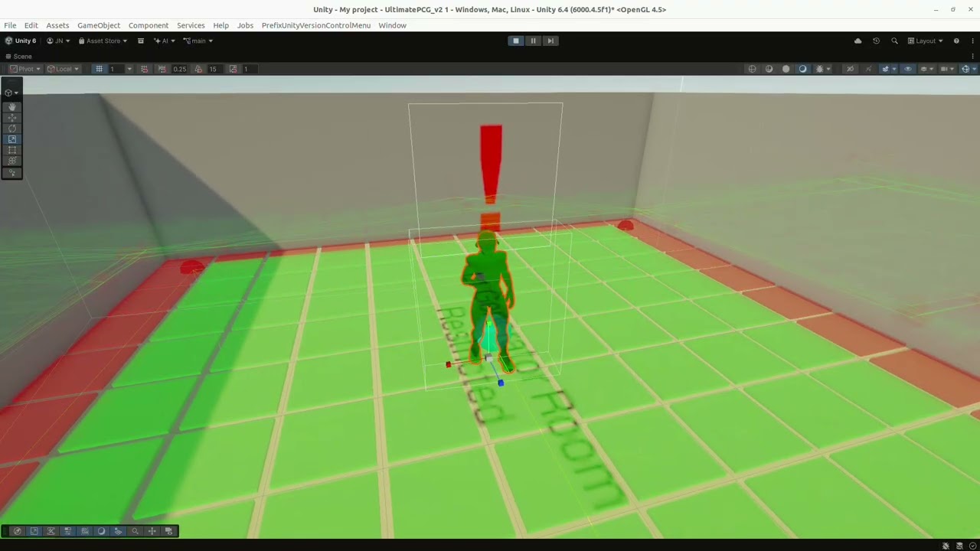Open the AI dropdown menu
The height and width of the screenshot is (551, 980).
(165, 41)
